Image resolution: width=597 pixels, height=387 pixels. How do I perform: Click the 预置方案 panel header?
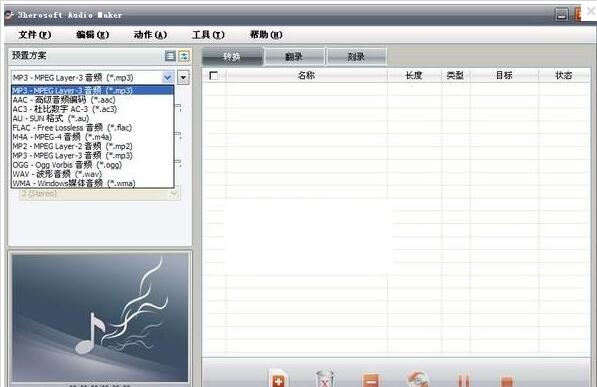[x=29, y=55]
